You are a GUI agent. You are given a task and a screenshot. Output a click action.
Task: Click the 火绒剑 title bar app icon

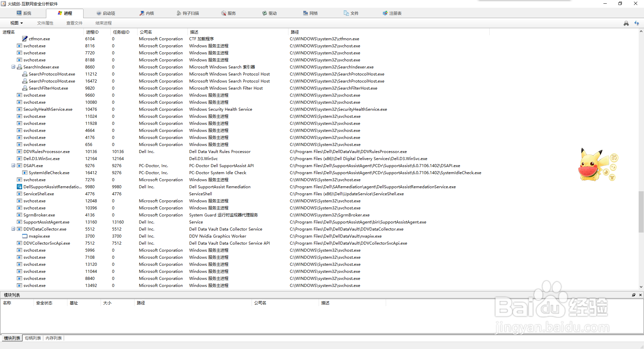(3, 4)
